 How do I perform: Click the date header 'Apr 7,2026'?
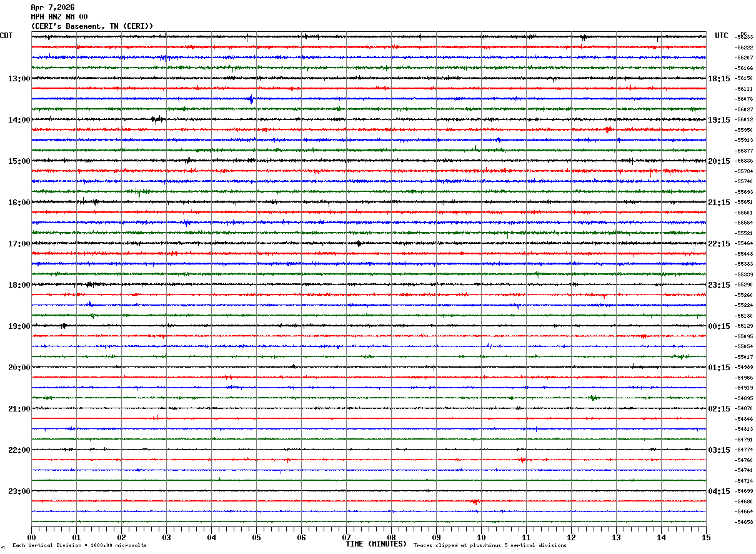tap(52, 8)
